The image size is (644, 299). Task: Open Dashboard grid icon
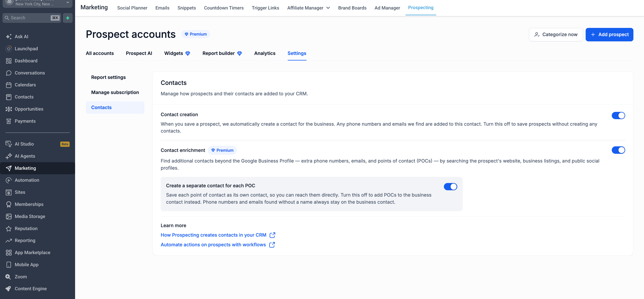[x=9, y=61]
